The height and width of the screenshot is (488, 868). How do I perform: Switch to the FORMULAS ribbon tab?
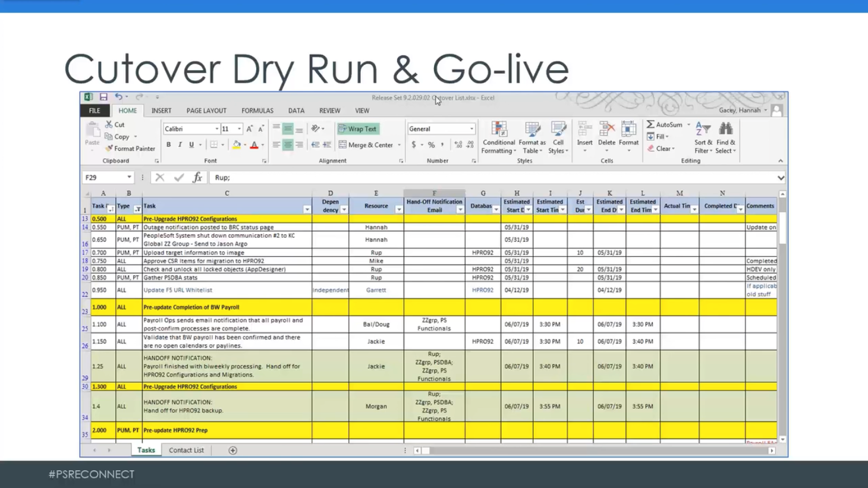[x=257, y=111]
